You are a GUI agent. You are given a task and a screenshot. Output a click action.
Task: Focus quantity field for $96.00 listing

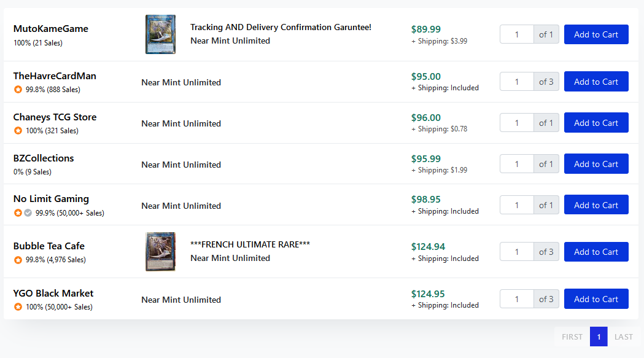pos(517,122)
